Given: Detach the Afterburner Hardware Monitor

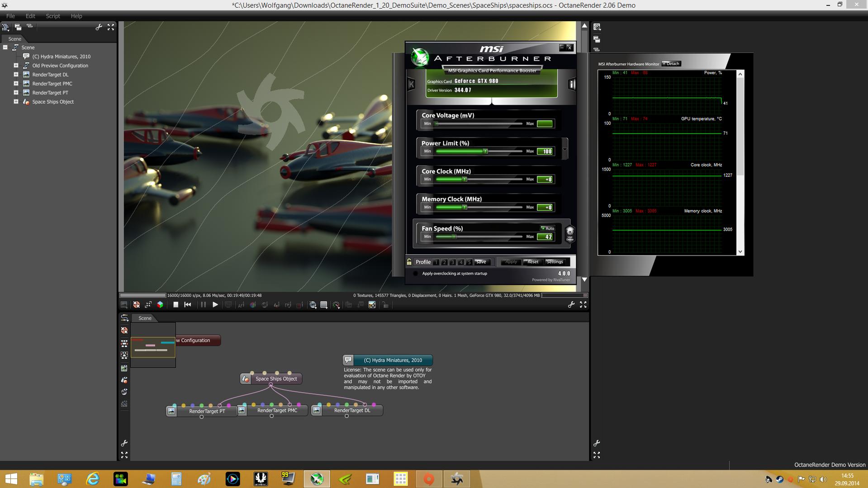Looking at the screenshot, I should coord(671,64).
